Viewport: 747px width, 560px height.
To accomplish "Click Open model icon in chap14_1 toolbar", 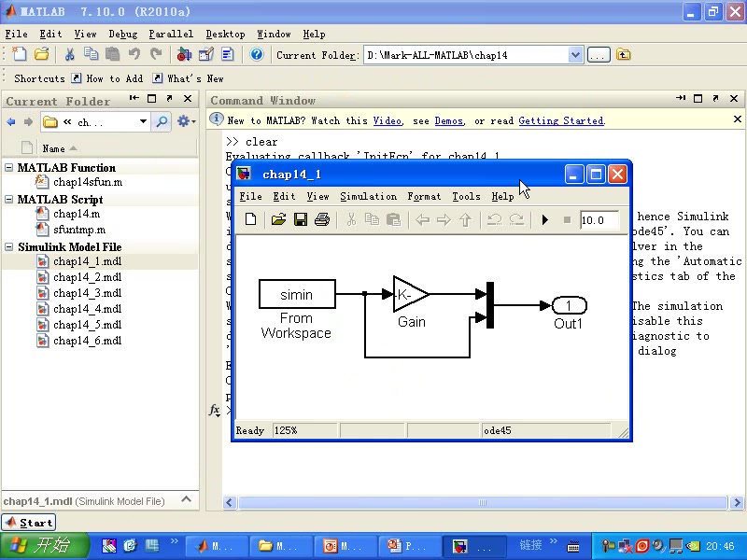I will point(278,219).
